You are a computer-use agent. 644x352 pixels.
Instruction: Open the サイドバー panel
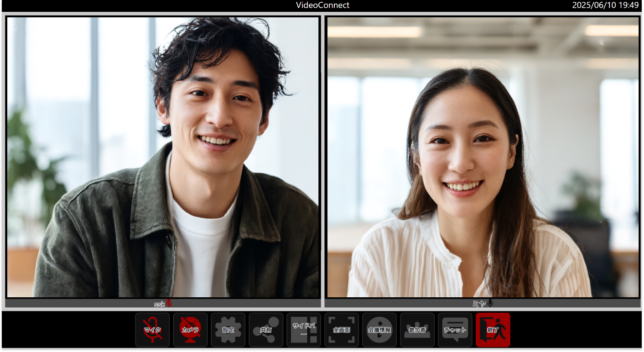pos(303,330)
